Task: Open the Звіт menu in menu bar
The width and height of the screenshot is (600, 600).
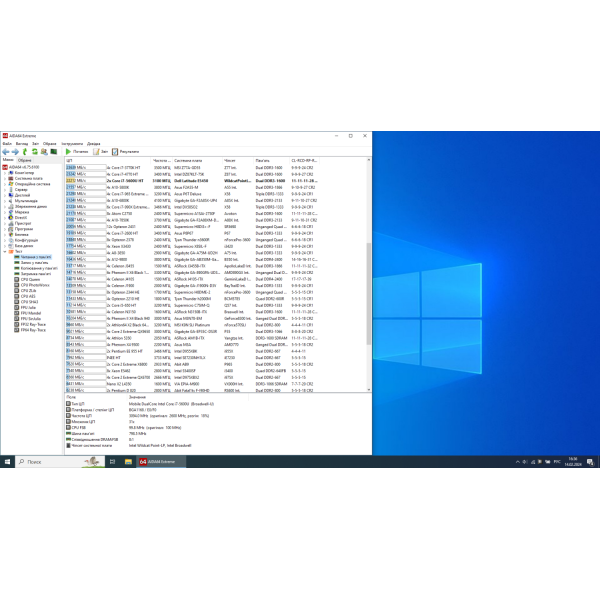Action: tap(36, 144)
